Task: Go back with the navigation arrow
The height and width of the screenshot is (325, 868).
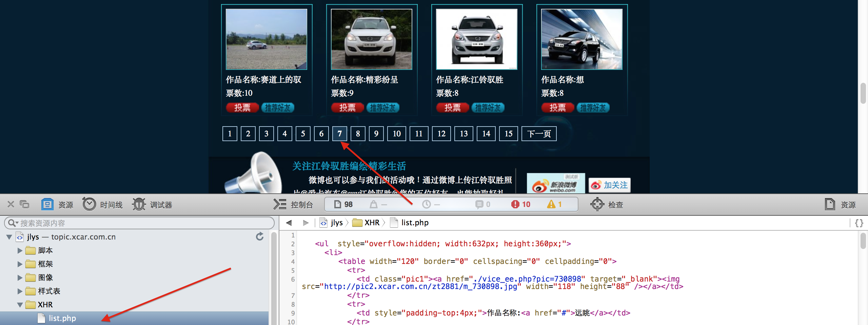Action: [x=289, y=223]
